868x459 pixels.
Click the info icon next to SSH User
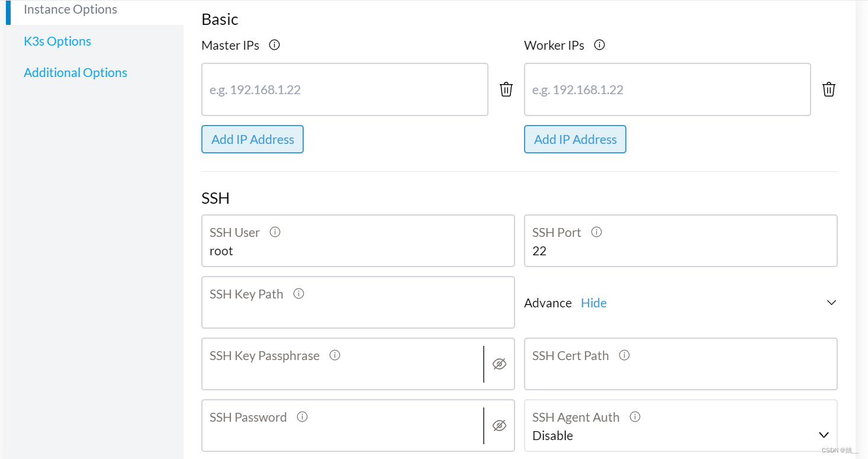click(x=275, y=232)
